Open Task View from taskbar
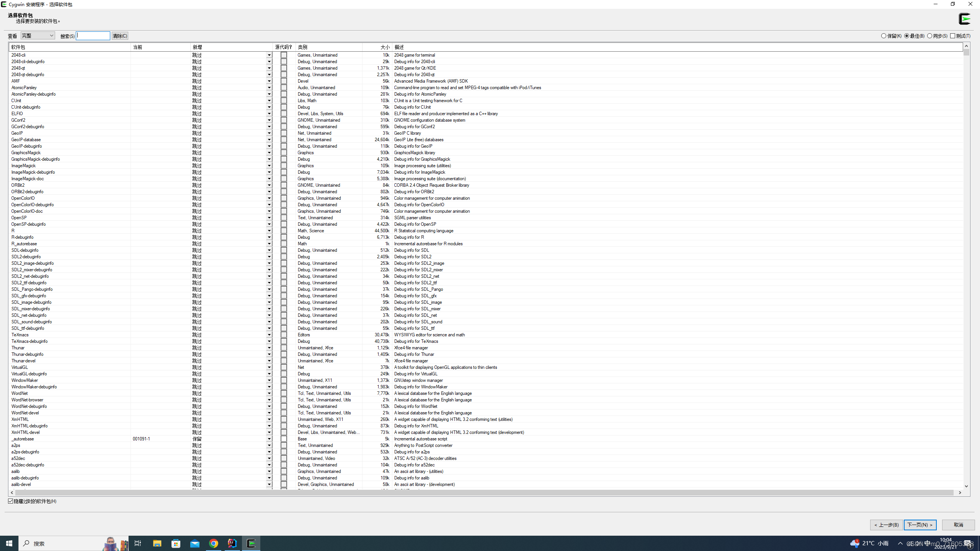The height and width of the screenshot is (551, 980). pyautogui.click(x=138, y=543)
